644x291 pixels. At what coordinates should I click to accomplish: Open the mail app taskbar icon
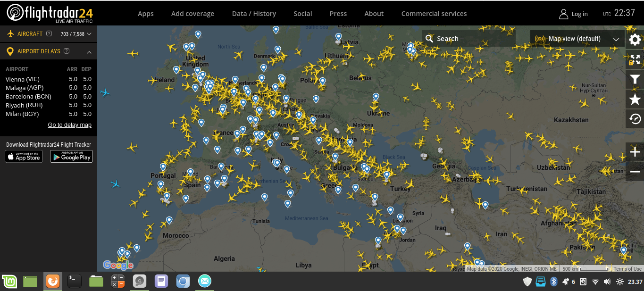[x=205, y=282]
